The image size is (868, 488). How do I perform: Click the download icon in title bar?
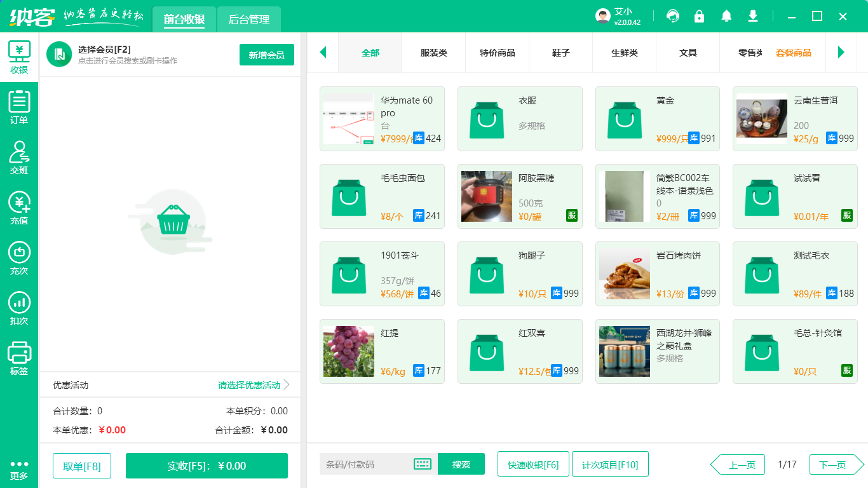[x=753, y=16]
